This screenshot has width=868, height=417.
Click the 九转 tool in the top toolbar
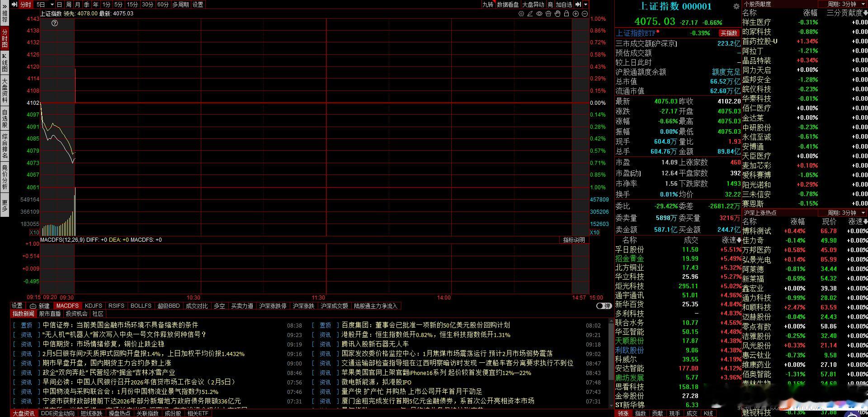pyautogui.click(x=488, y=4)
